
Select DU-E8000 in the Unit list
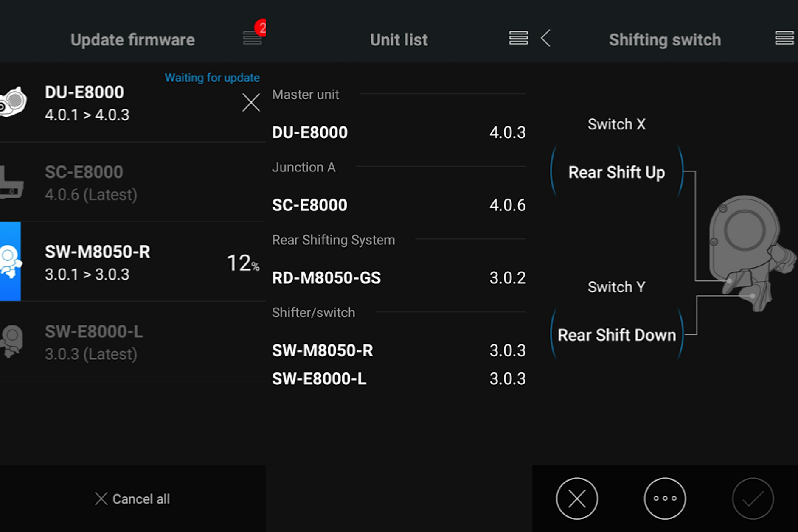click(x=399, y=132)
